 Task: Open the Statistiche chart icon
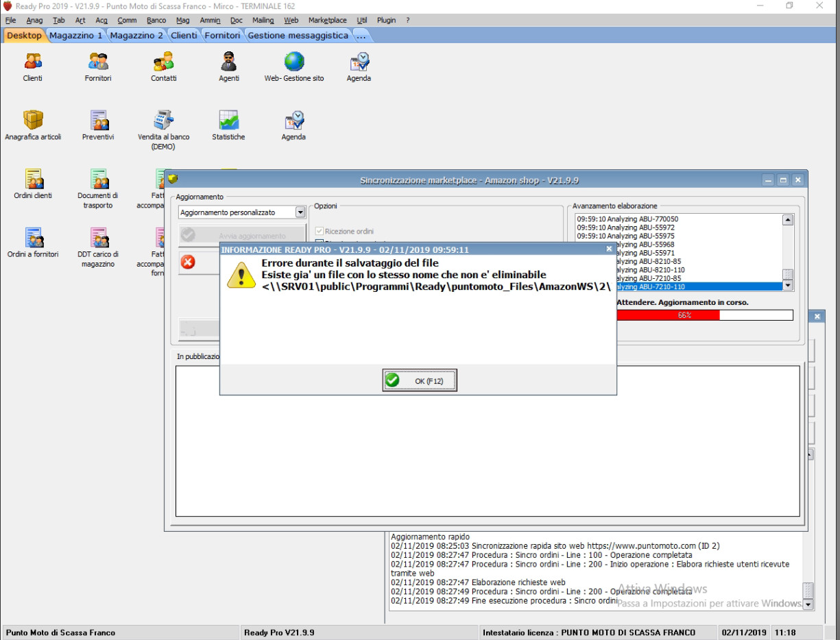[x=228, y=120]
